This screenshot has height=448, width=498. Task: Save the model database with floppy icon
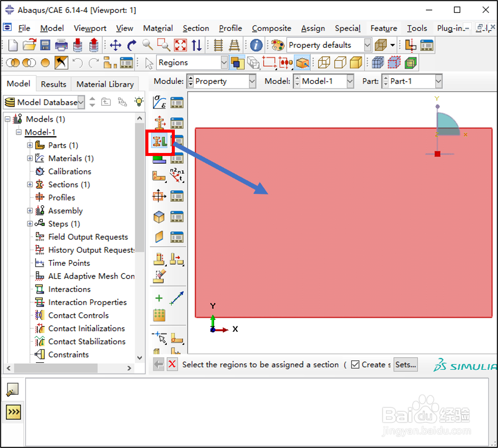tap(45, 45)
